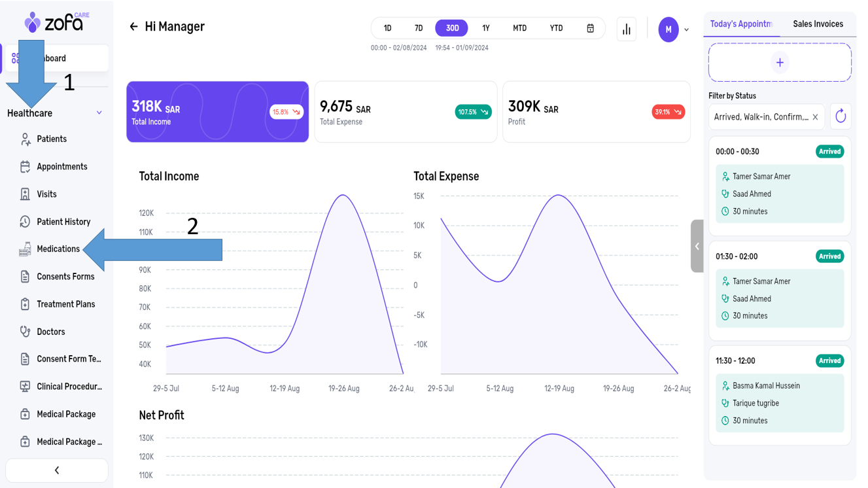Collapse the sidebar with the bottom chevron
Screen dimensions: 868x488
[57, 470]
